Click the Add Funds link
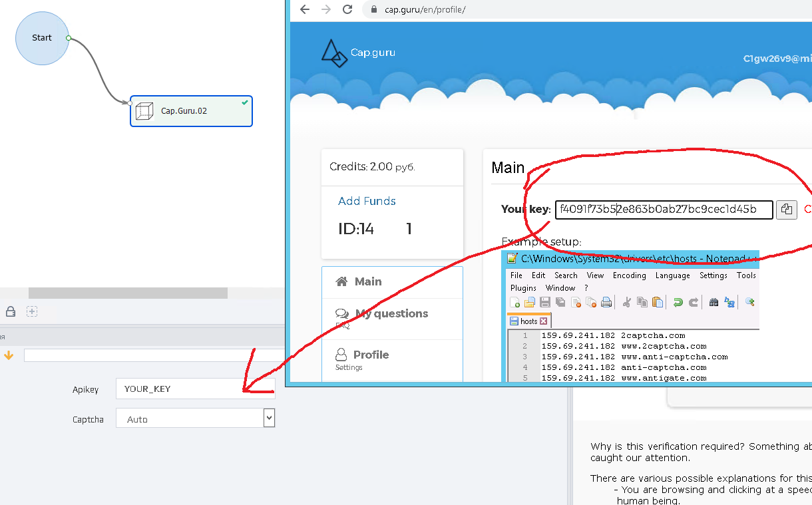Image resolution: width=812 pixels, height=505 pixels. coord(367,201)
